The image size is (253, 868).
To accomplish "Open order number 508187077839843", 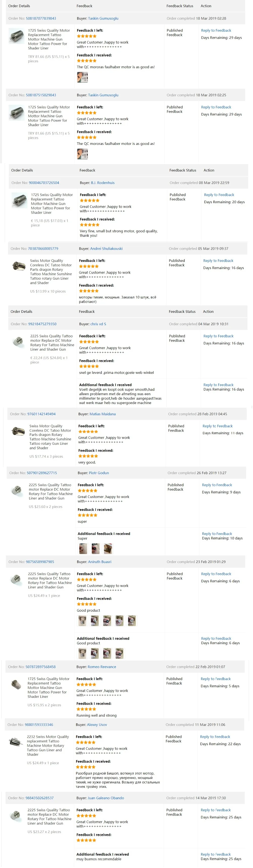I will coord(41,18).
